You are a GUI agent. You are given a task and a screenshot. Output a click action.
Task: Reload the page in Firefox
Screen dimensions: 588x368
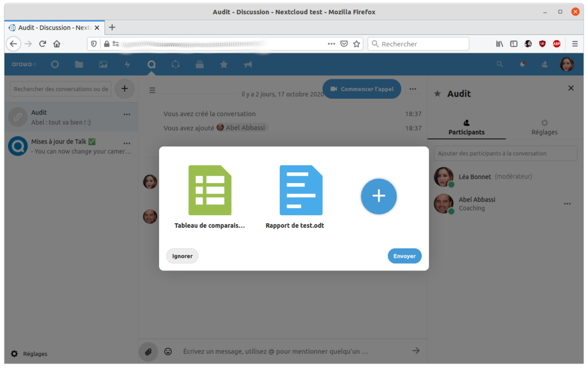coord(42,44)
